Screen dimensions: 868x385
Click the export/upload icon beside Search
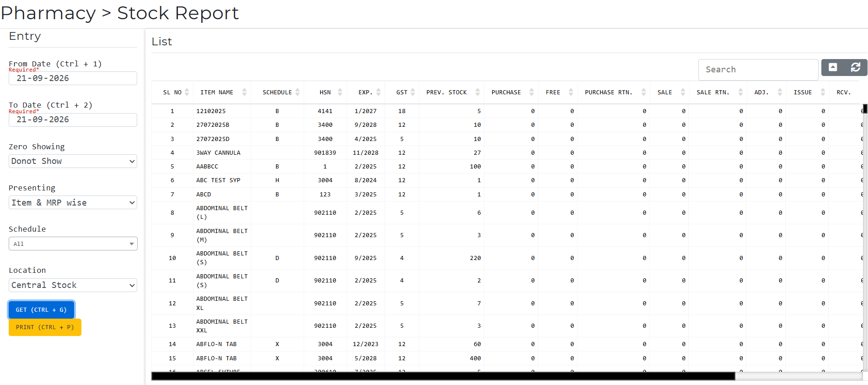point(833,67)
